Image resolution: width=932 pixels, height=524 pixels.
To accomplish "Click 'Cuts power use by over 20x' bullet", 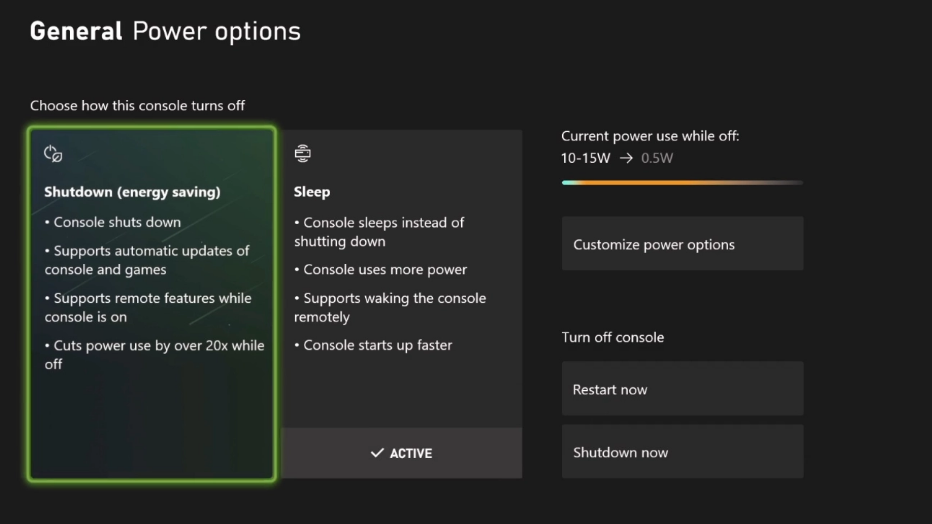I will click(155, 354).
